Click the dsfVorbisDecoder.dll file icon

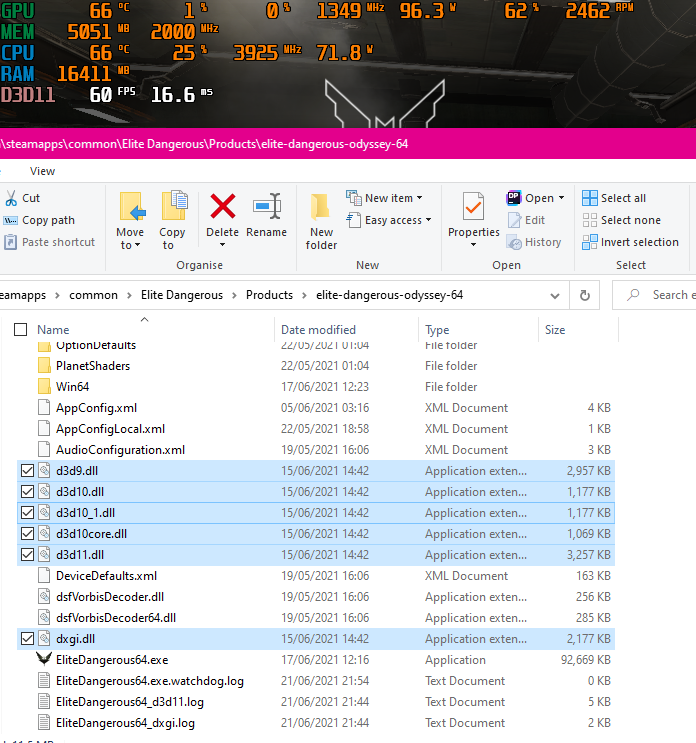click(44, 597)
